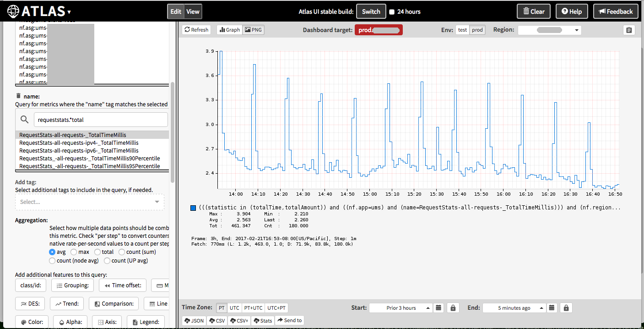Delete the name tag with trash icon

tap(18, 96)
